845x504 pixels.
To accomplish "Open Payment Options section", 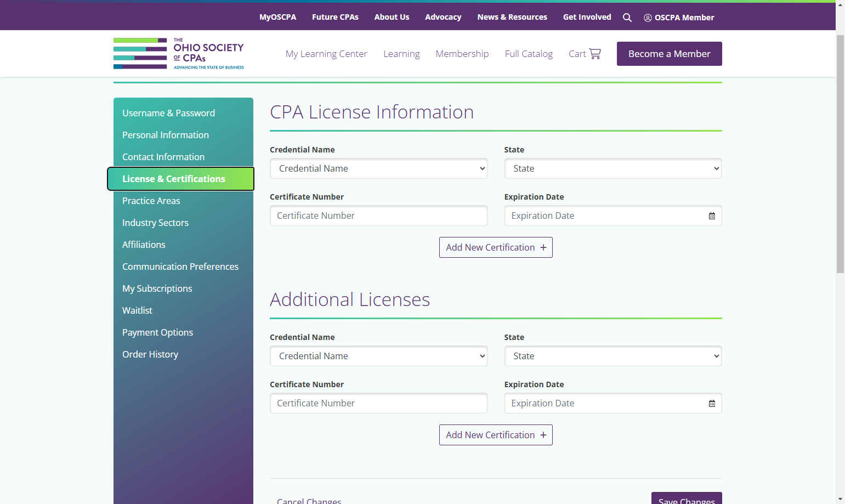I will pos(158,332).
